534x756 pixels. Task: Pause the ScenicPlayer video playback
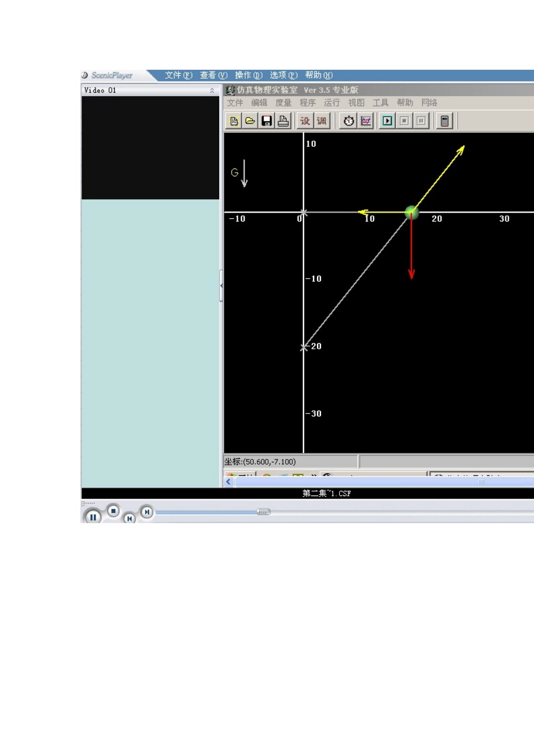(x=93, y=516)
